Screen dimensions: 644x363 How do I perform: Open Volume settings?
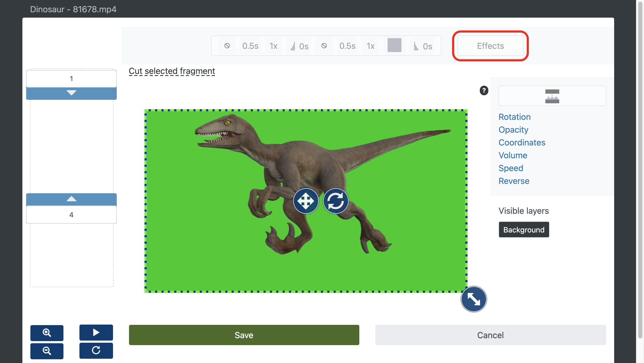(x=513, y=155)
